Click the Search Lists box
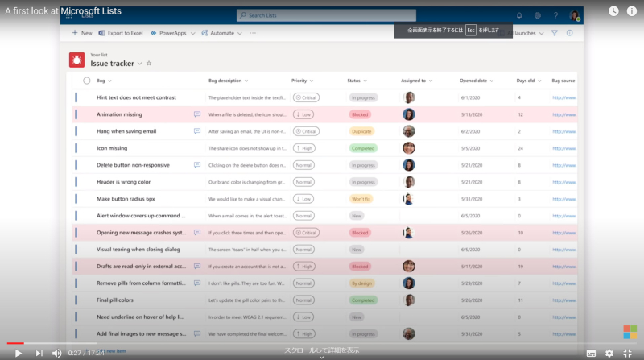Screen dimensions: 644x360 [x=326, y=15]
